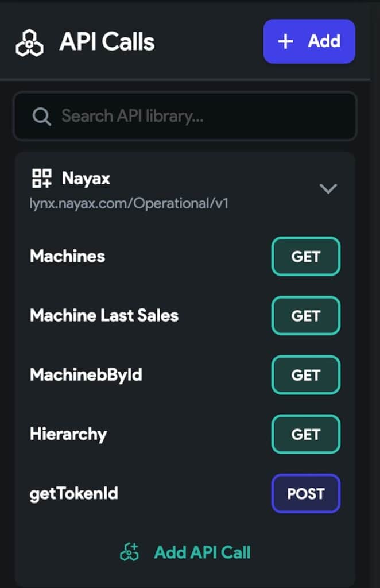Click the plus symbol inside the Add button
The width and height of the screenshot is (380, 588).
tap(285, 41)
